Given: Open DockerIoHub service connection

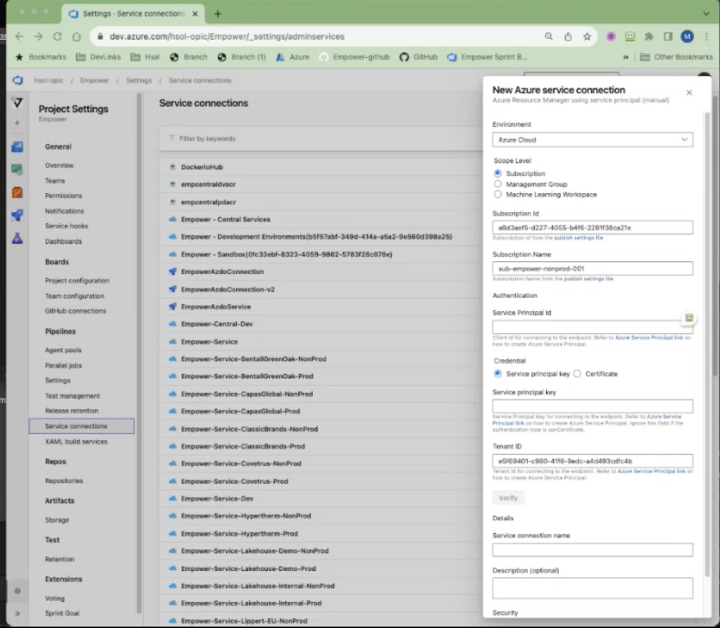Looking at the screenshot, I should 202,167.
